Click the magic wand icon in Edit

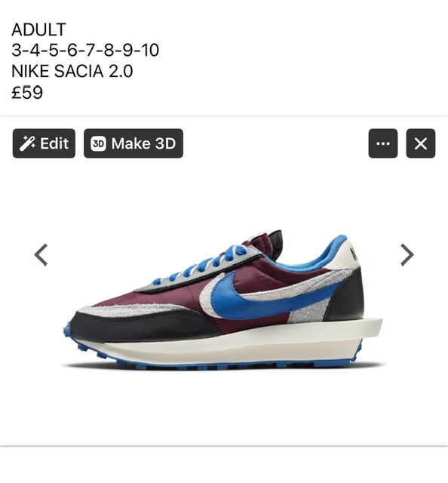(27, 143)
